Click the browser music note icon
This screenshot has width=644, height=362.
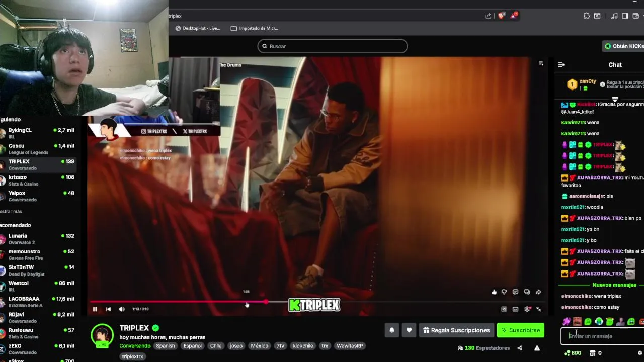tap(614, 16)
